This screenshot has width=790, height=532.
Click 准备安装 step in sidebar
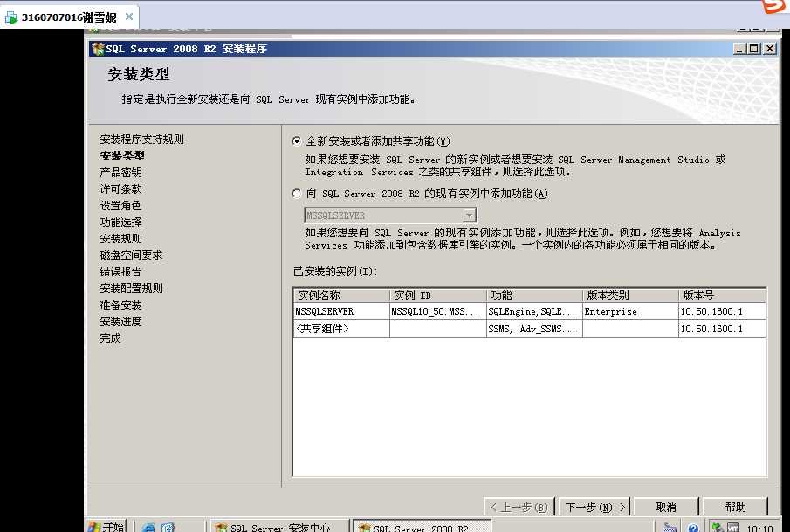tap(121, 305)
